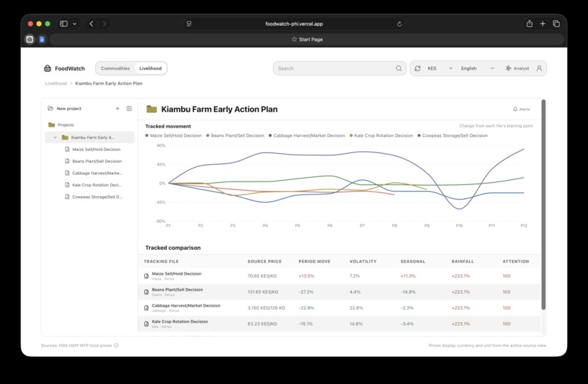Go back with Safari back arrow

[91, 23]
